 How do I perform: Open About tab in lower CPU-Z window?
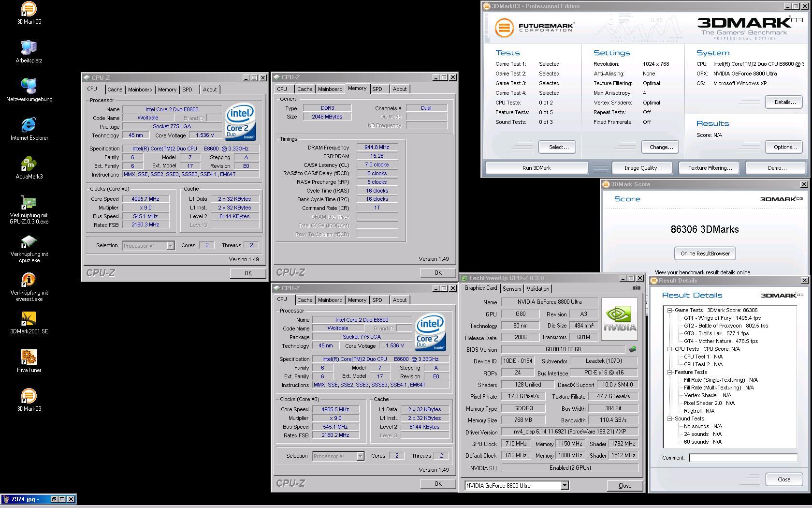pos(400,300)
